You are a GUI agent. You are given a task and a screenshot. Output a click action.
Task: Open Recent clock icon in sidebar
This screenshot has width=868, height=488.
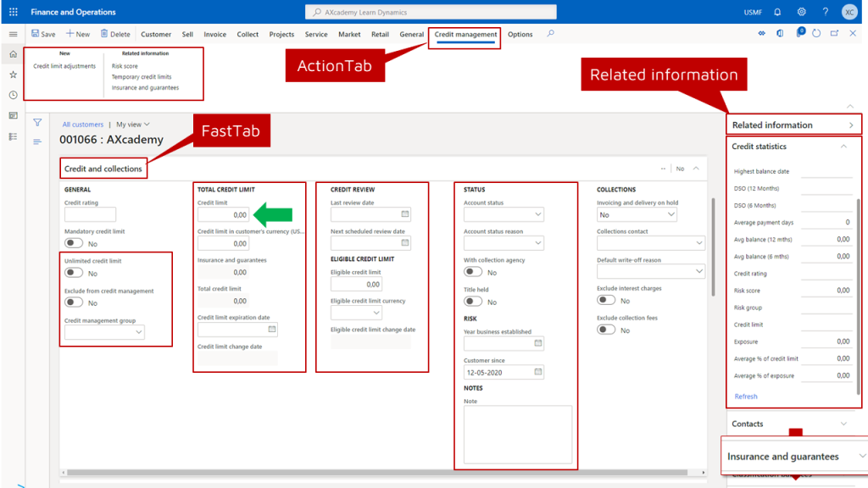pyautogui.click(x=14, y=95)
